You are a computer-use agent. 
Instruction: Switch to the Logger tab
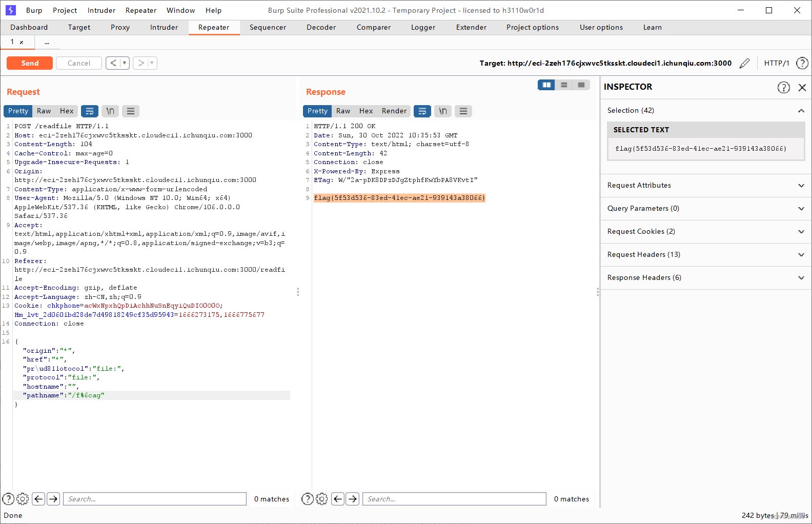click(423, 28)
